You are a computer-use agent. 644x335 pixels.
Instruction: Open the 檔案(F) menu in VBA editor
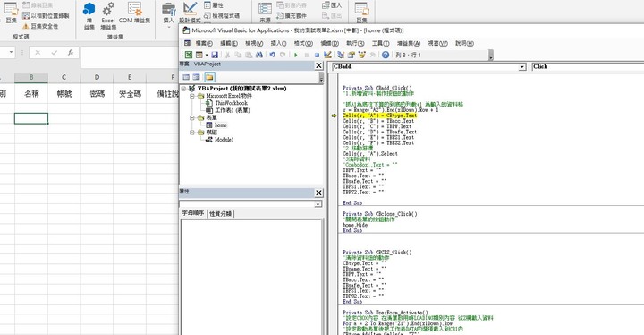pos(204,43)
